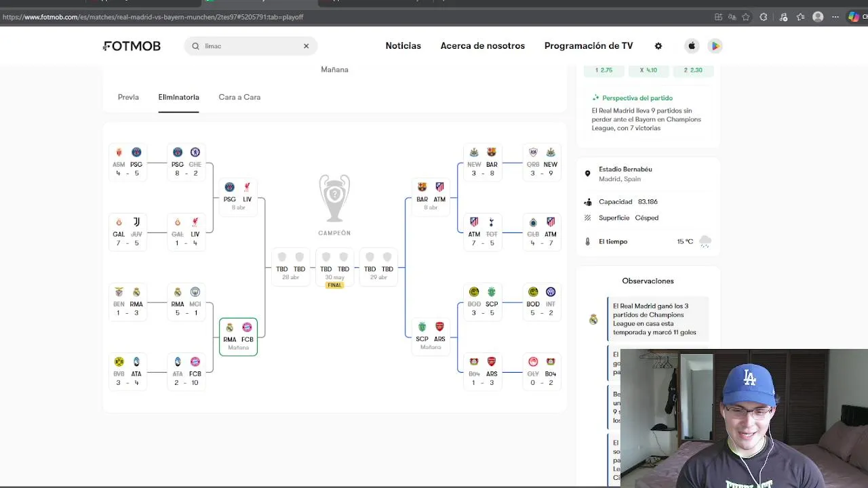Open the Google Play store icon
Viewport: 868px width, 488px height.
pyautogui.click(x=715, y=46)
